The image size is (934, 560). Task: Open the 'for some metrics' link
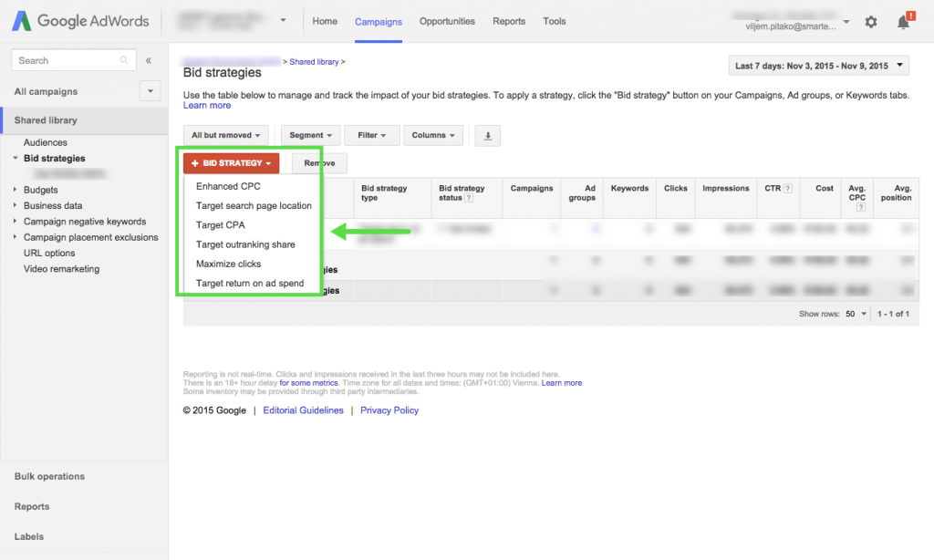[x=308, y=383]
